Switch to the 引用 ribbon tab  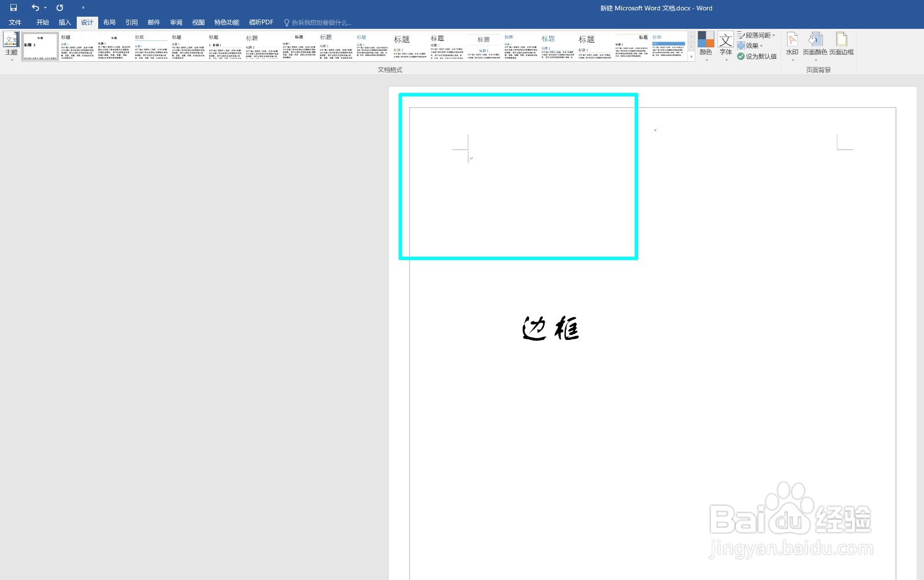[x=132, y=23]
